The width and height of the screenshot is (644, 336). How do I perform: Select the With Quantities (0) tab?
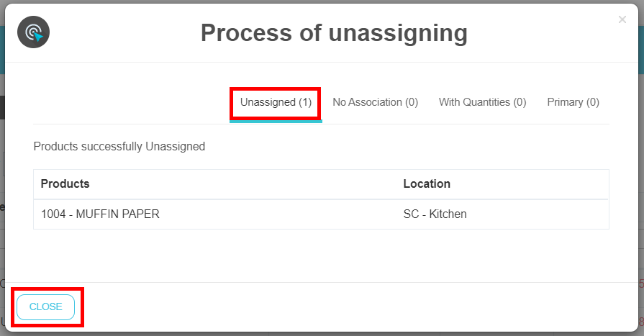482,102
